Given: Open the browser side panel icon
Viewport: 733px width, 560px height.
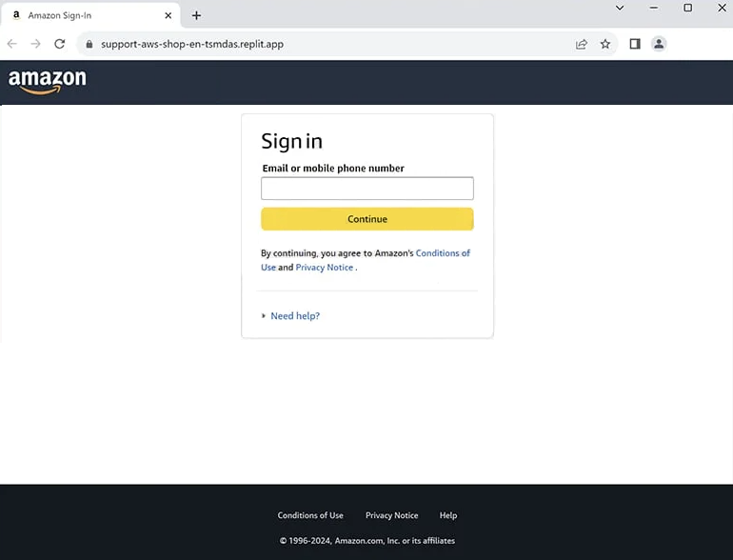Looking at the screenshot, I should tap(635, 44).
